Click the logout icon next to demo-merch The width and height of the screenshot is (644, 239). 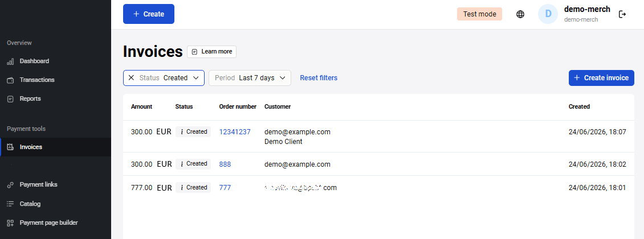pos(622,14)
